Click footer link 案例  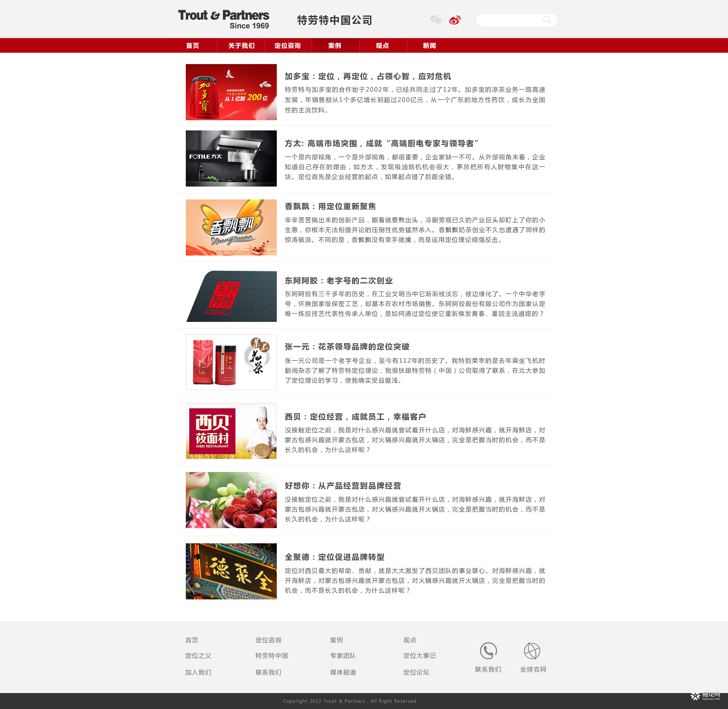336,640
